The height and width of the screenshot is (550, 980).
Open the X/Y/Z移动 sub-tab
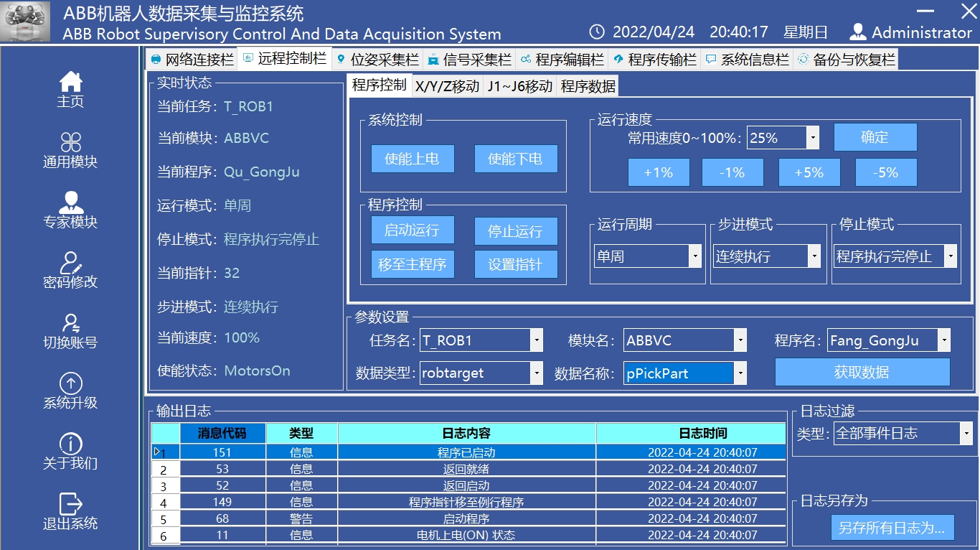(447, 86)
